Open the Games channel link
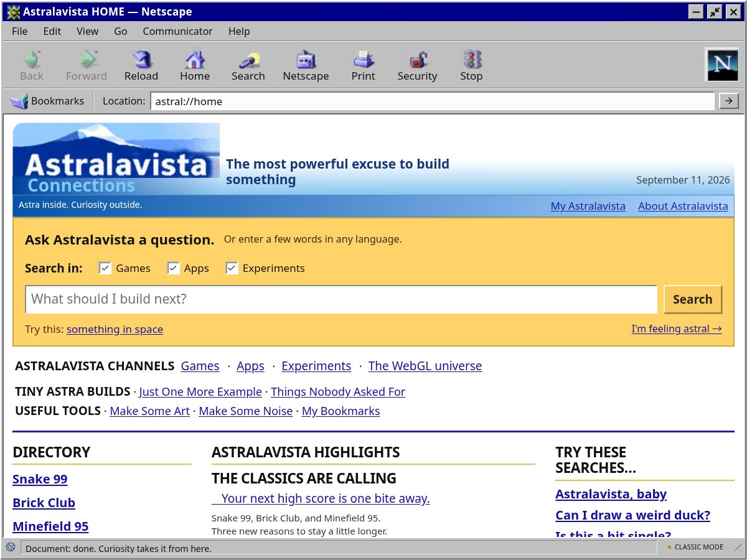Screen dimensions: 747x560 [200, 366]
